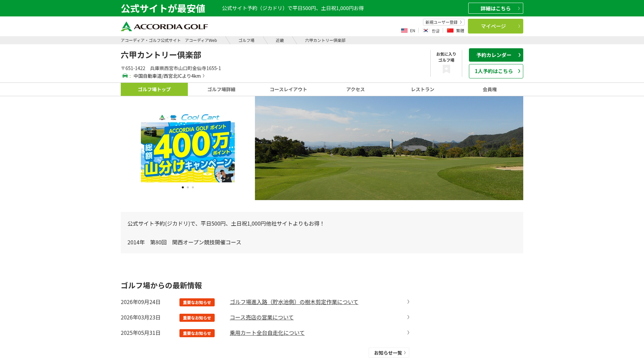The width and height of the screenshot is (644, 362).
Task: Open the コースレイアウト tab
Action: click(288, 89)
